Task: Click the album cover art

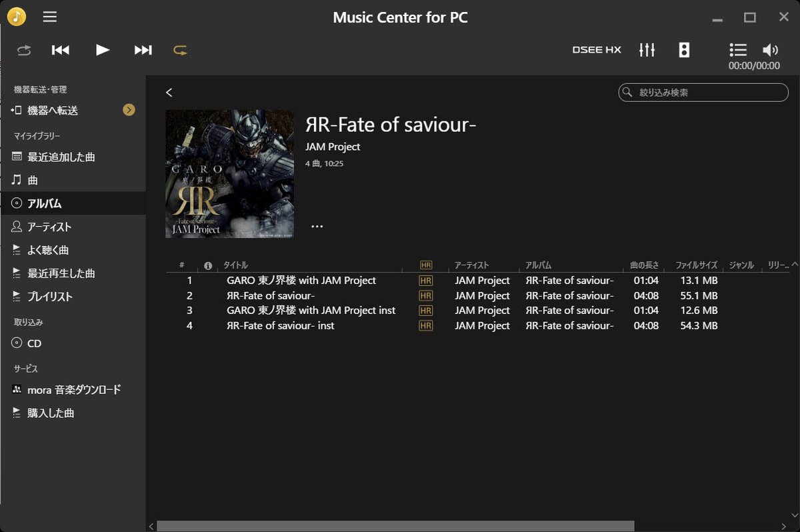Action: [x=230, y=174]
